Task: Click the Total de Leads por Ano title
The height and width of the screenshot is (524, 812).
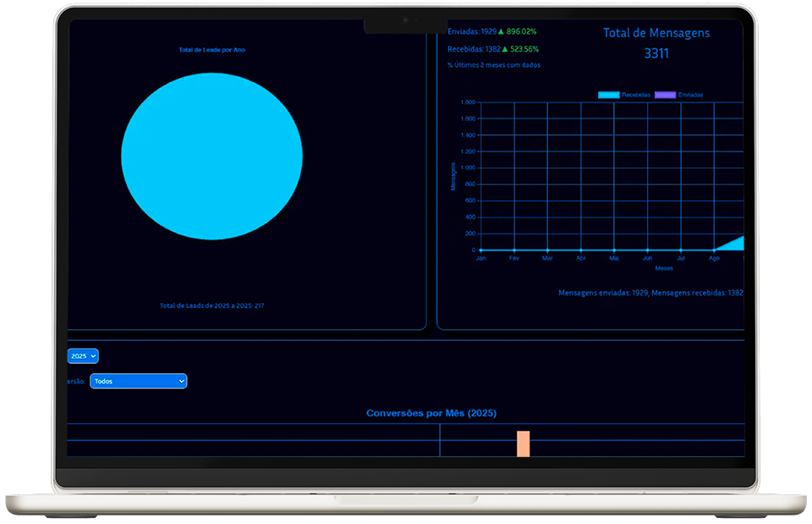Action: pos(211,50)
